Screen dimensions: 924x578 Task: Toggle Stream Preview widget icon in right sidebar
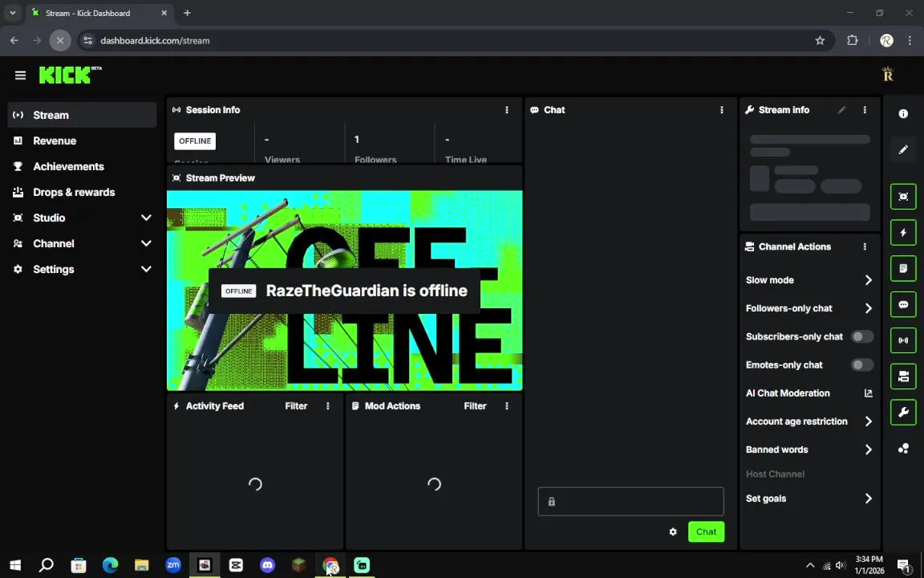[x=903, y=197]
